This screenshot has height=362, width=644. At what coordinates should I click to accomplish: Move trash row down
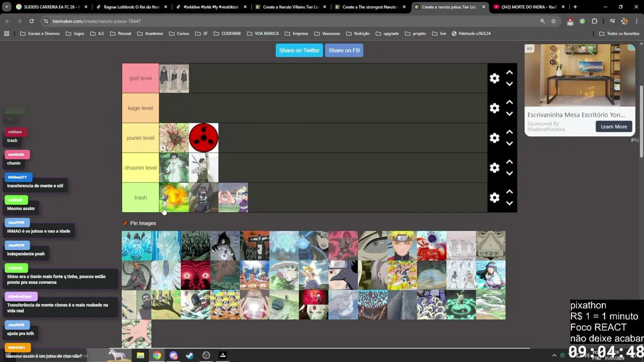[509, 203]
